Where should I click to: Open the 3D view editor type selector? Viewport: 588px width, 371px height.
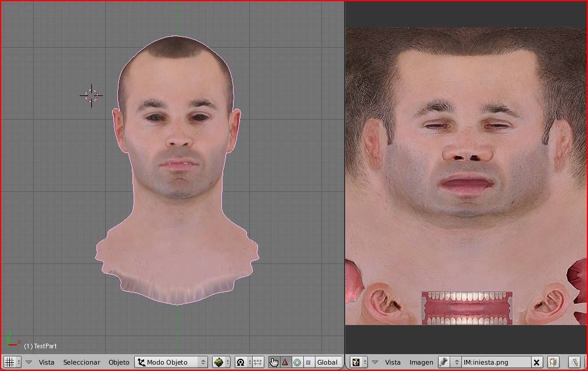[x=12, y=362]
